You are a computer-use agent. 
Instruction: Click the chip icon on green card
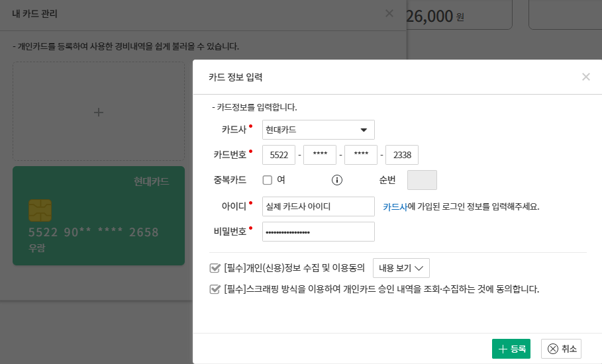[40, 210]
